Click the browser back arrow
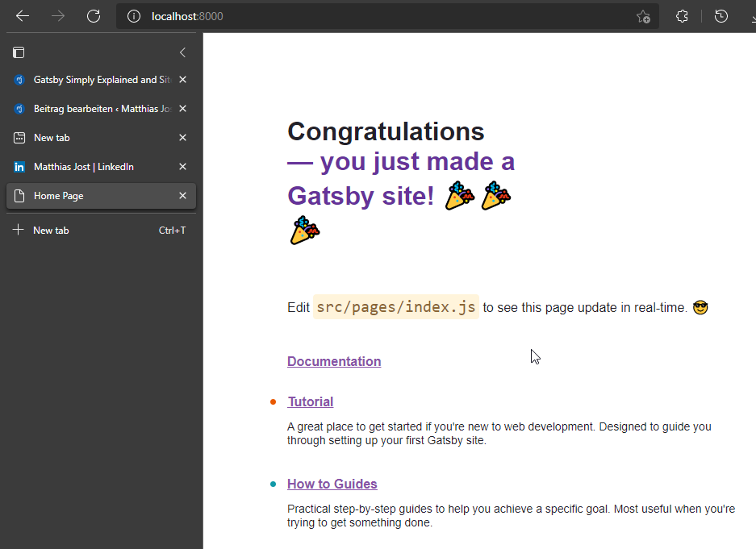Viewport: 756px width, 549px height. [x=23, y=16]
